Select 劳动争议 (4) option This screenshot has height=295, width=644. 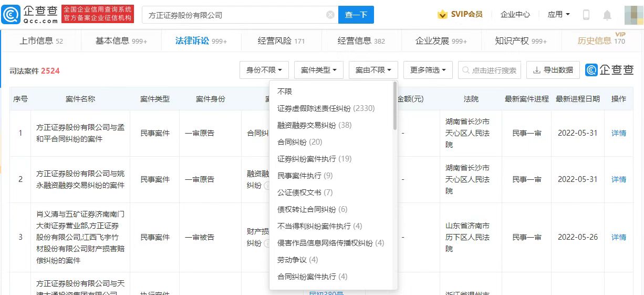(331, 260)
